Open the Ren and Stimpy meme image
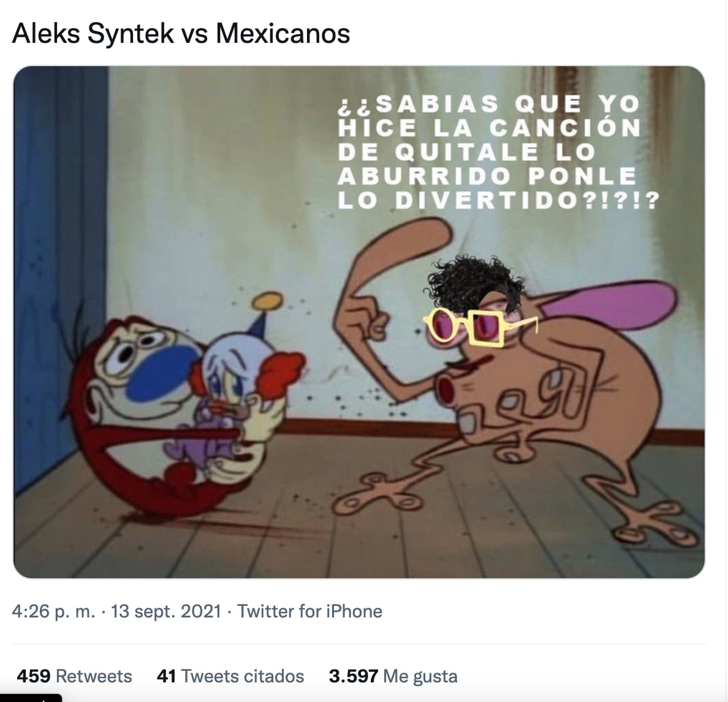The image size is (728, 702). pyautogui.click(x=359, y=322)
